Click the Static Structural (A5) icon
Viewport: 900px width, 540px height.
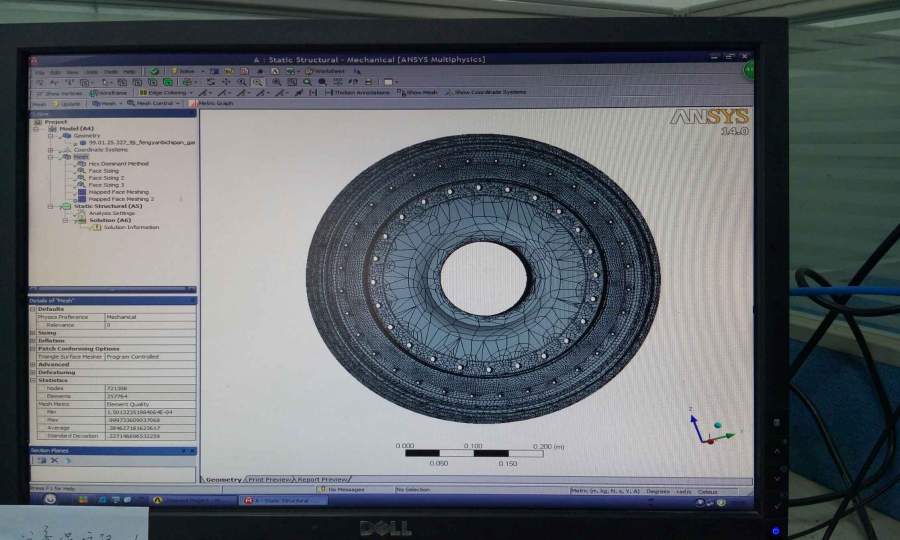(67, 206)
